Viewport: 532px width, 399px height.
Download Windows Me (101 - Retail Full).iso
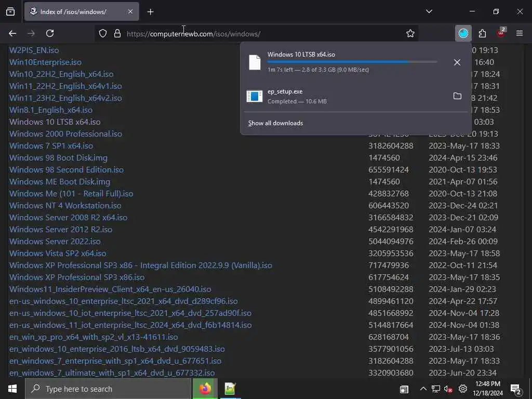(x=71, y=193)
